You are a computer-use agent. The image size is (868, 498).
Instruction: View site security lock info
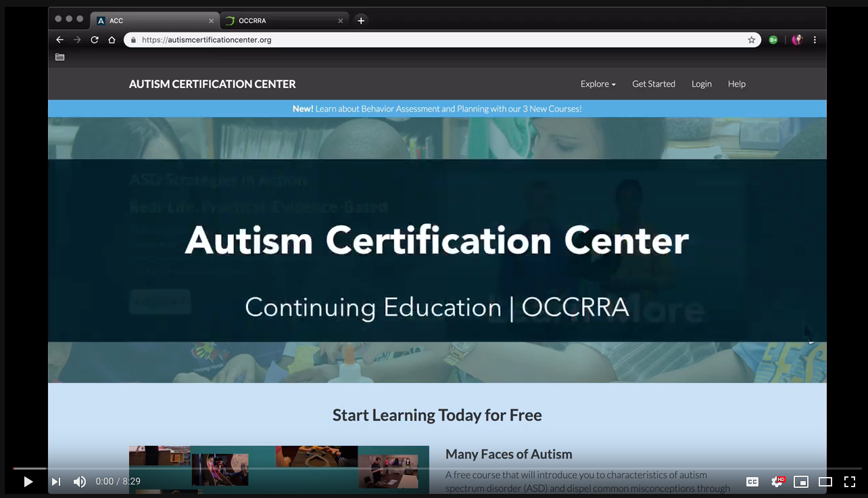(x=133, y=40)
